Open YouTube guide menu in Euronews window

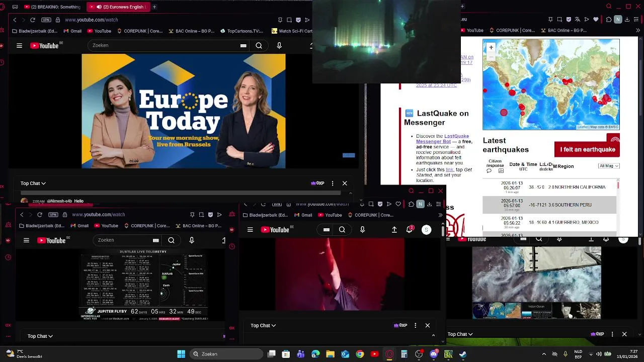tap(19, 46)
